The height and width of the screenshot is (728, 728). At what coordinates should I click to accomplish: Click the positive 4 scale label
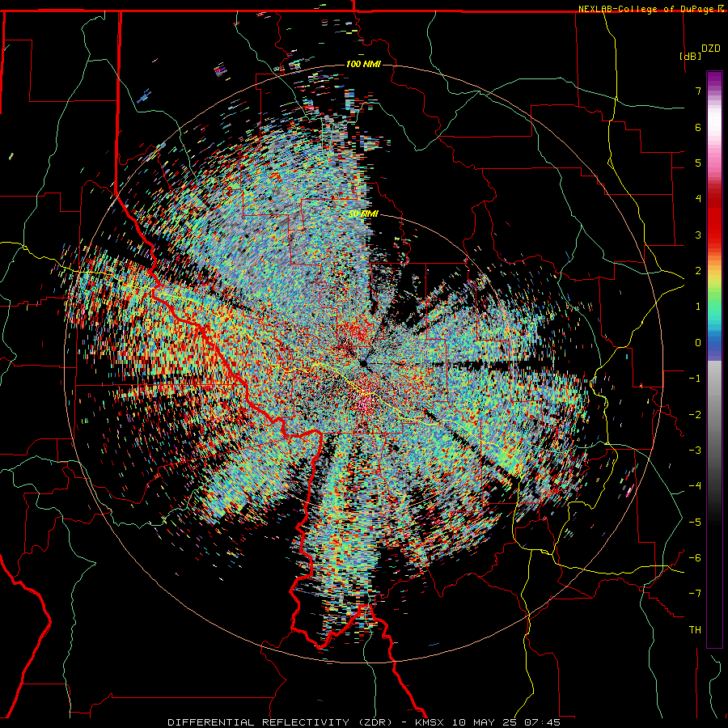tap(698, 199)
